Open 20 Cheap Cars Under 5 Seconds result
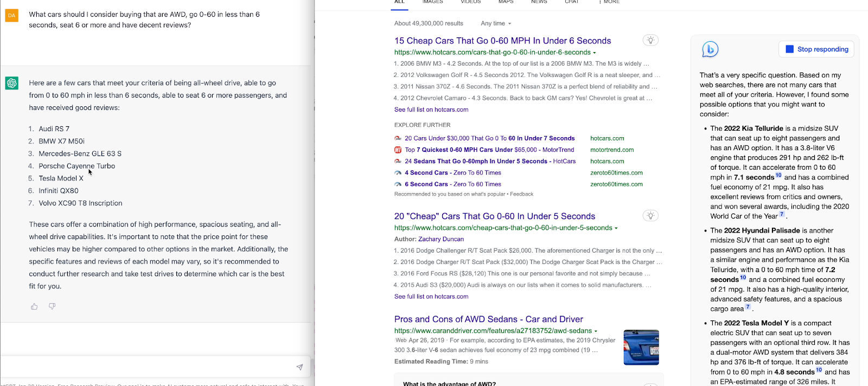 pos(495,216)
